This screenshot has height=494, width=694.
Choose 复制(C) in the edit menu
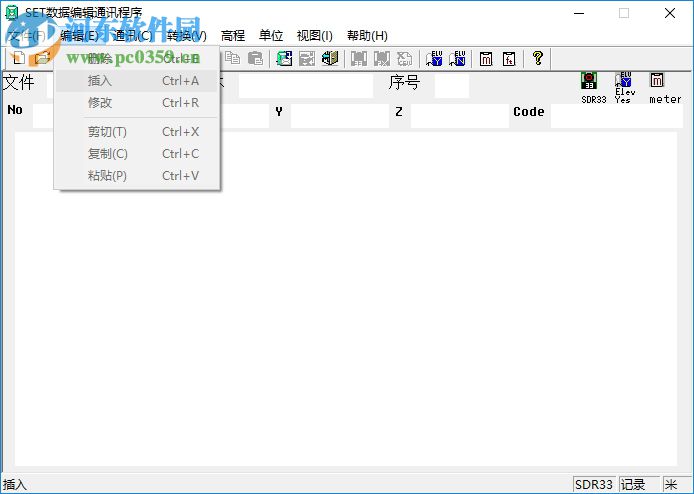(x=137, y=154)
